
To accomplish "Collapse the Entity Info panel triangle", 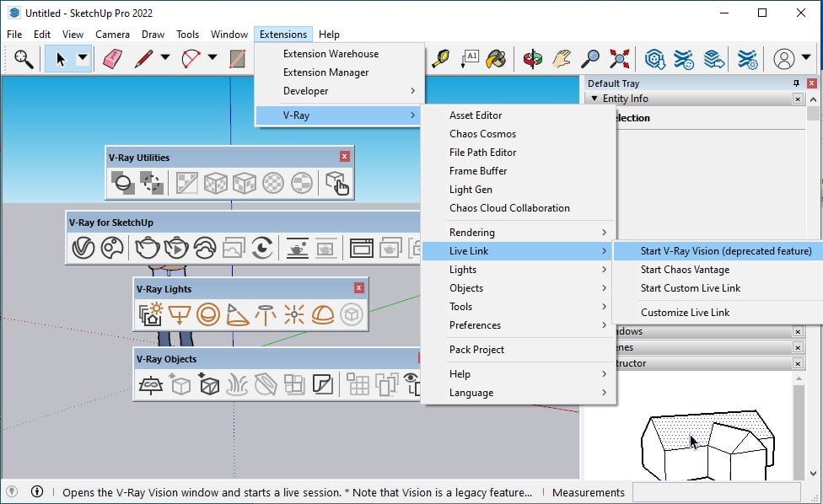I will pyautogui.click(x=594, y=99).
